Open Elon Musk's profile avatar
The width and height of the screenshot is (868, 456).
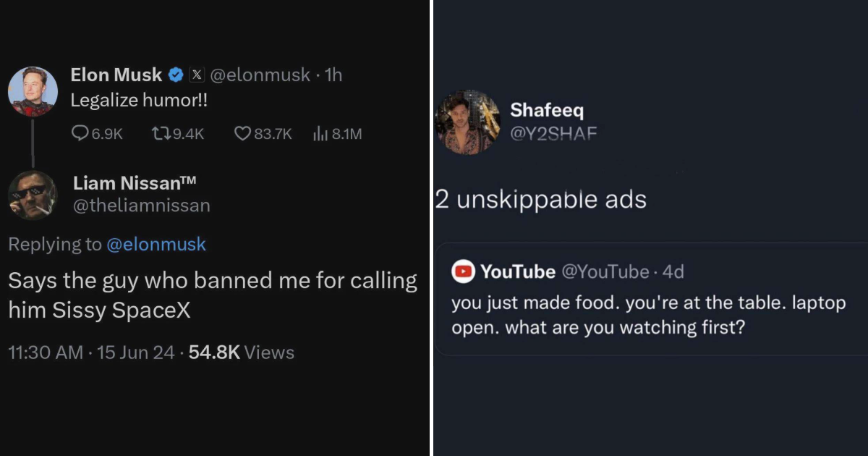point(32,90)
